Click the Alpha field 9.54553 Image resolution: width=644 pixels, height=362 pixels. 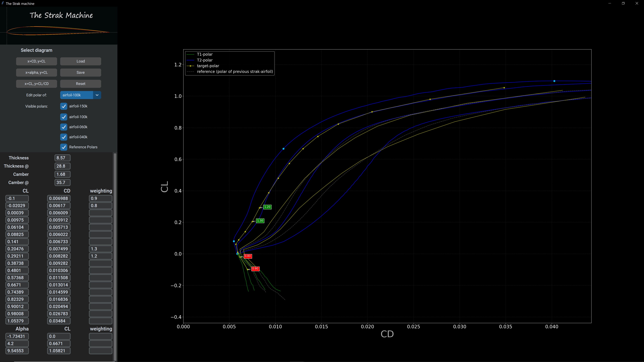tap(17, 351)
